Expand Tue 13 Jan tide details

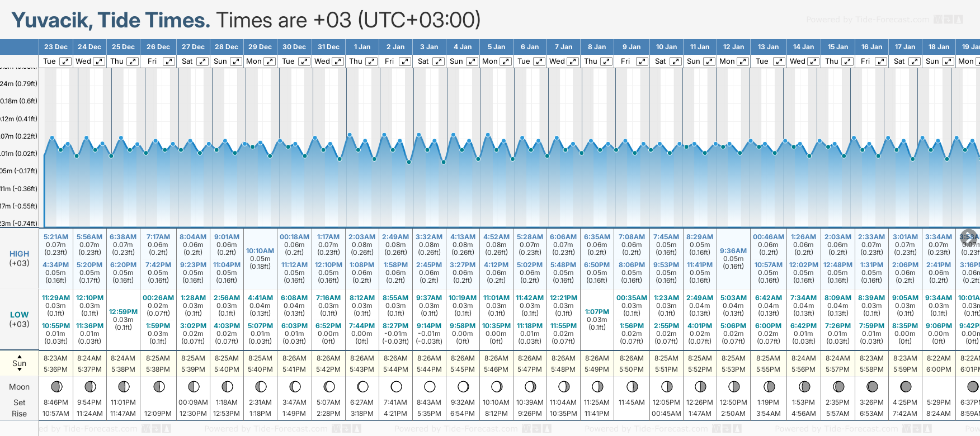point(779,61)
